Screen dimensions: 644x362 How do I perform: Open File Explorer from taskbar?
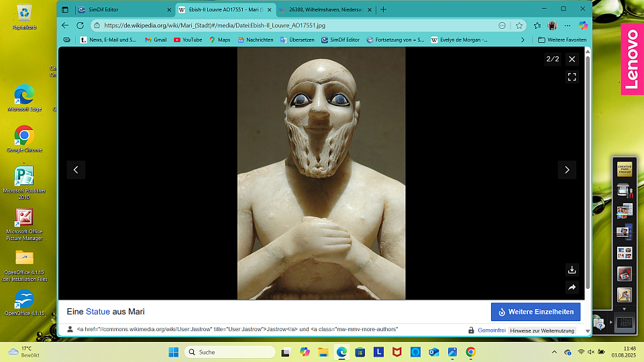pyautogui.click(x=323, y=352)
